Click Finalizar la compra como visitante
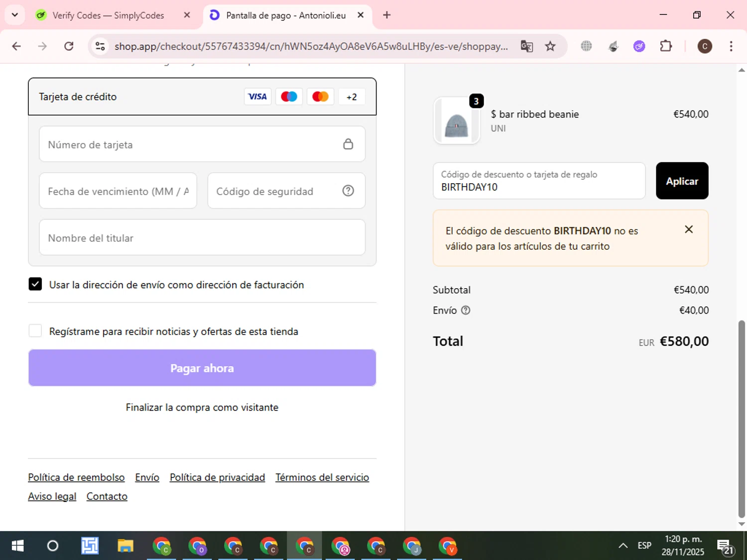The height and width of the screenshot is (560, 747). 202,407
